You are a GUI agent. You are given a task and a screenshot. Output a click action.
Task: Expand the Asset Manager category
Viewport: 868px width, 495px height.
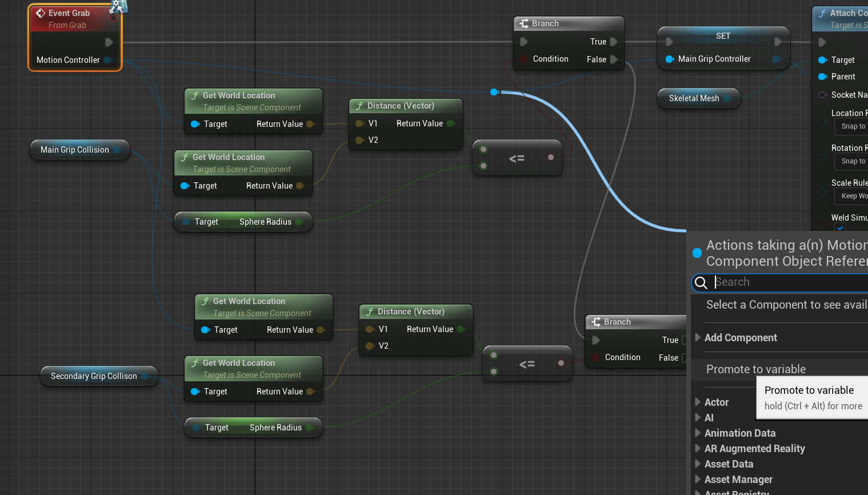[x=698, y=480]
